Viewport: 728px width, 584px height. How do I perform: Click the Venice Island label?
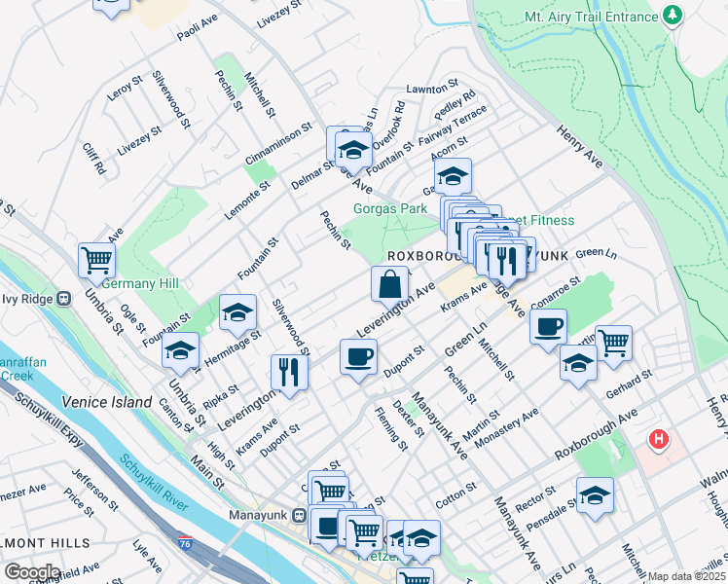pos(107,402)
